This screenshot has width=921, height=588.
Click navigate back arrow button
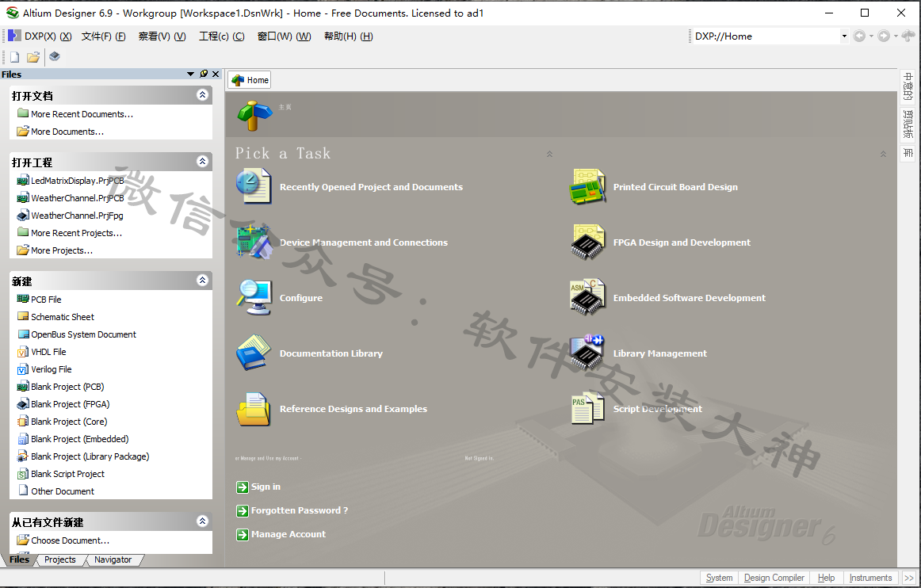click(858, 36)
